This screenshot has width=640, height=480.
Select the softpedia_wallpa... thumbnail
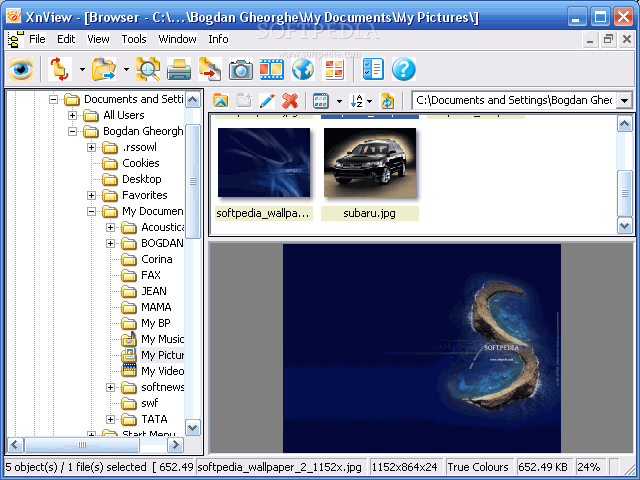264,163
